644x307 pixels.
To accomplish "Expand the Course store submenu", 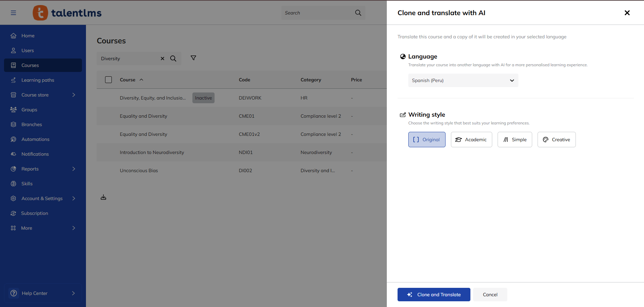I will pos(74,95).
